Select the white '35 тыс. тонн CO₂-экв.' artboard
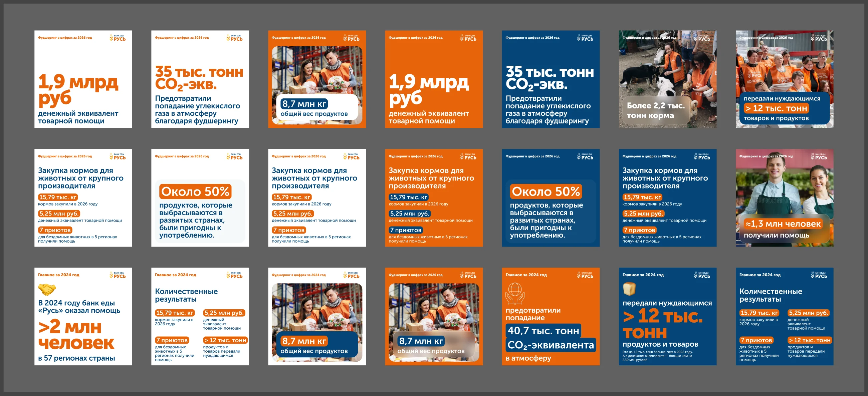 click(x=200, y=79)
